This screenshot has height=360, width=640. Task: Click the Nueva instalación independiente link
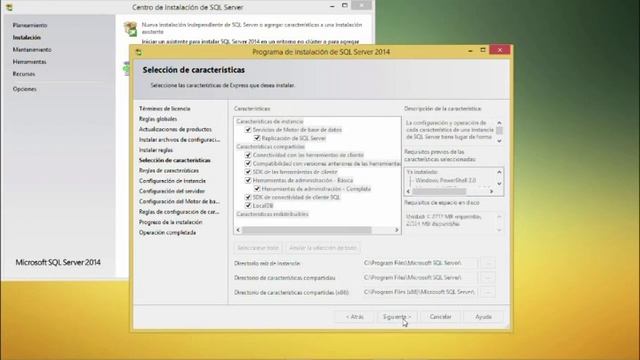coord(252,28)
